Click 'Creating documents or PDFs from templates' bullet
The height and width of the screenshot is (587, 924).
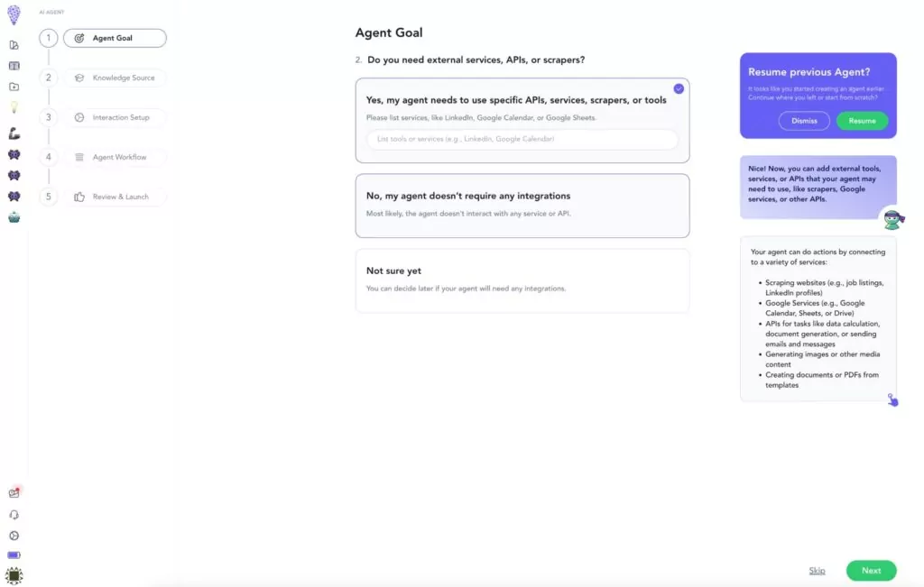click(821, 380)
